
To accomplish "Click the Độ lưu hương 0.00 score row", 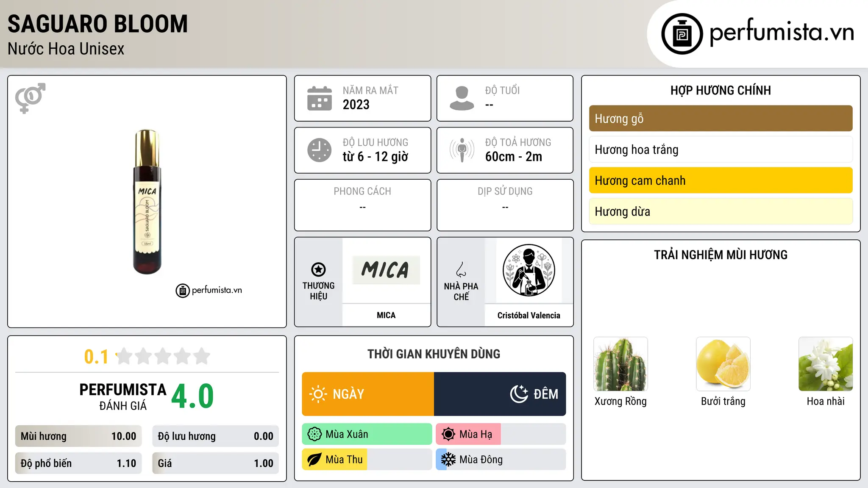I will (216, 436).
